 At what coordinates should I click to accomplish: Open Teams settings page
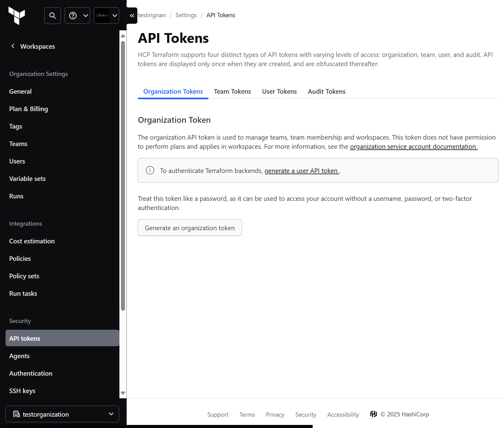pos(18,144)
